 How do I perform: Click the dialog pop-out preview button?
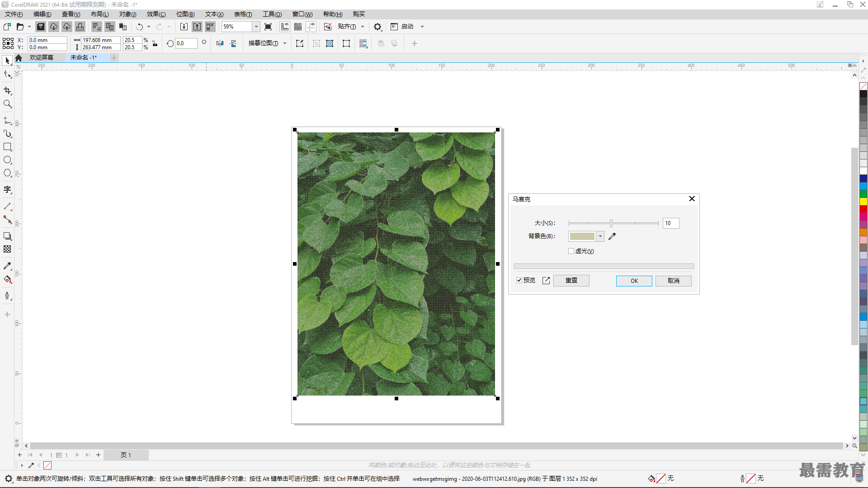pyautogui.click(x=546, y=281)
